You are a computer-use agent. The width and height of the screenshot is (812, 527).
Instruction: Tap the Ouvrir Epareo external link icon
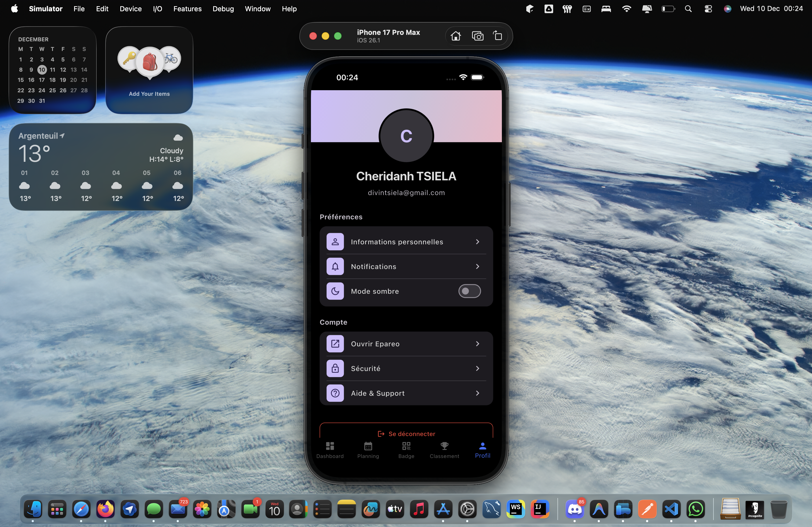tap(335, 344)
